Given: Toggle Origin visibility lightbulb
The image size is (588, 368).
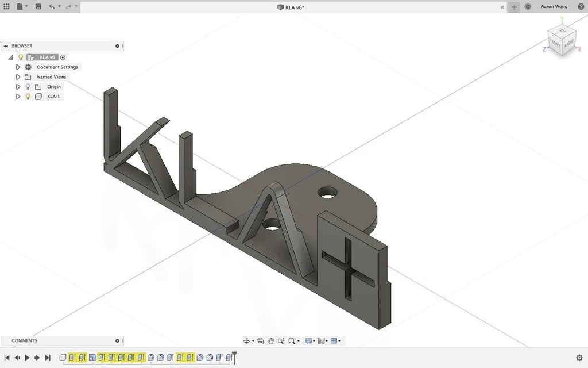Looking at the screenshot, I should (x=28, y=87).
